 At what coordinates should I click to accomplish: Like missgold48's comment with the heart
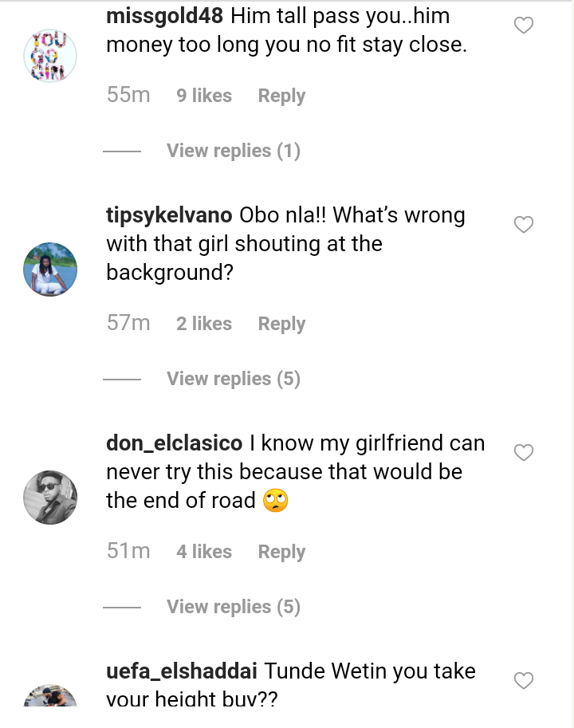pos(523,26)
